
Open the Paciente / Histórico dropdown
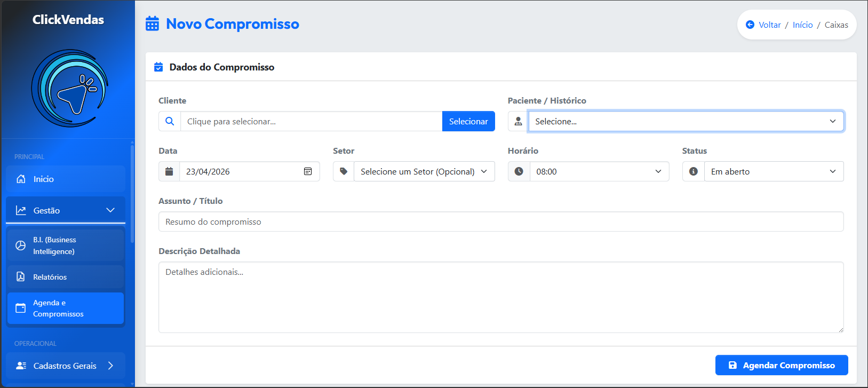point(686,121)
